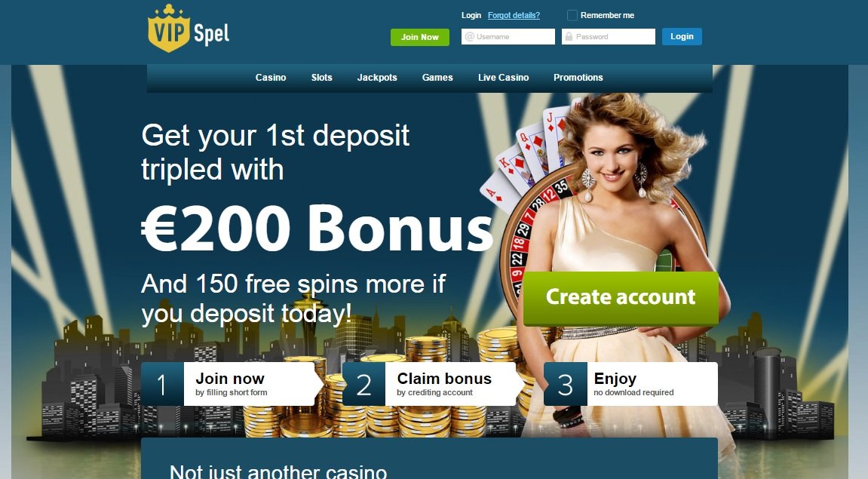
Task: Follow the Forgot details? link
Action: 514,16
